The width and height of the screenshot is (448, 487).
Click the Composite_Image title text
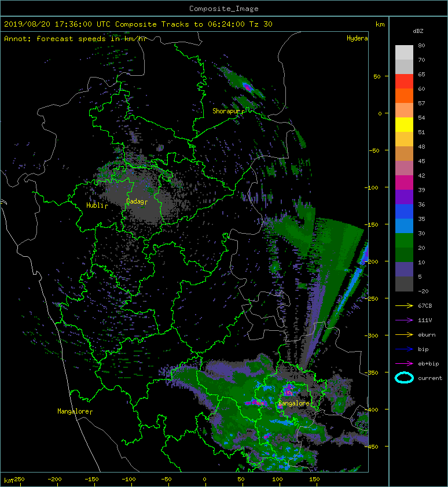point(224,9)
